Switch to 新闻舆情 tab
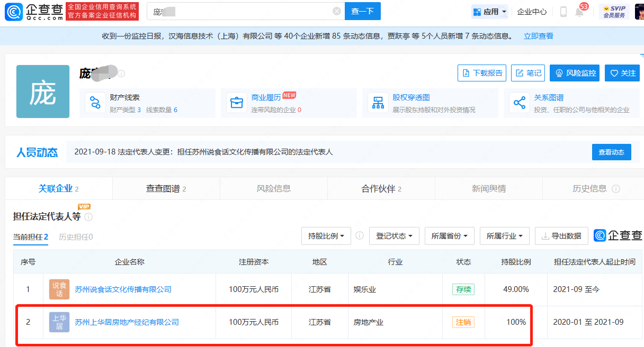Image resolution: width=644 pixels, height=347 pixels. [489, 189]
